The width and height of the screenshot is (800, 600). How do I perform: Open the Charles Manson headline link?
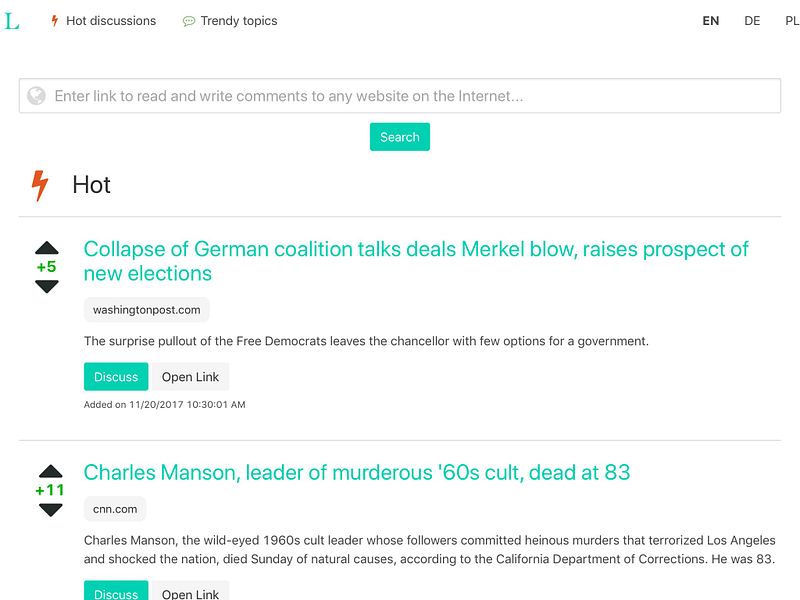tap(357, 472)
